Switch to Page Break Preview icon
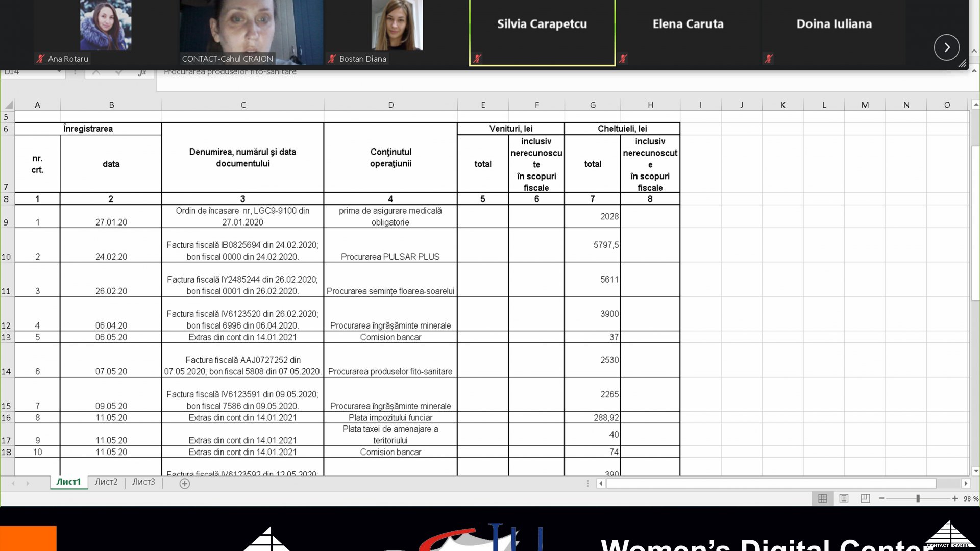Image resolution: width=980 pixels, height=551 pixels. pos(865,498)
